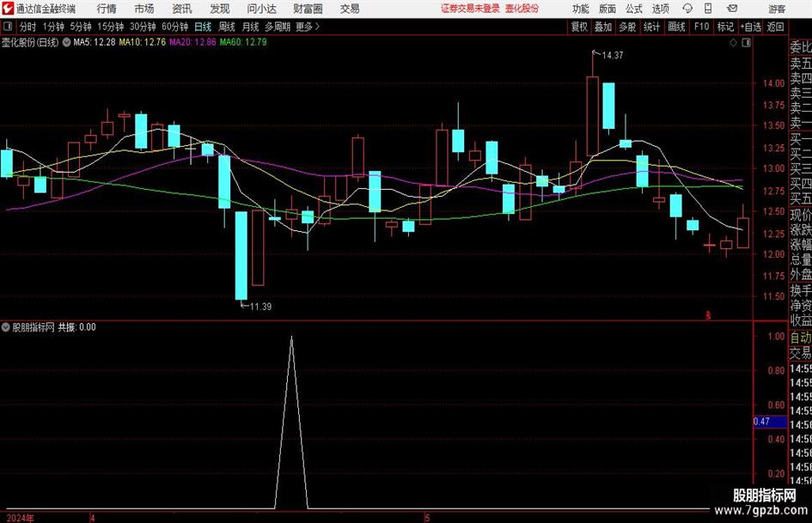
Task: Toggle the left sidebar panel icon
Action: click(7, 27)
